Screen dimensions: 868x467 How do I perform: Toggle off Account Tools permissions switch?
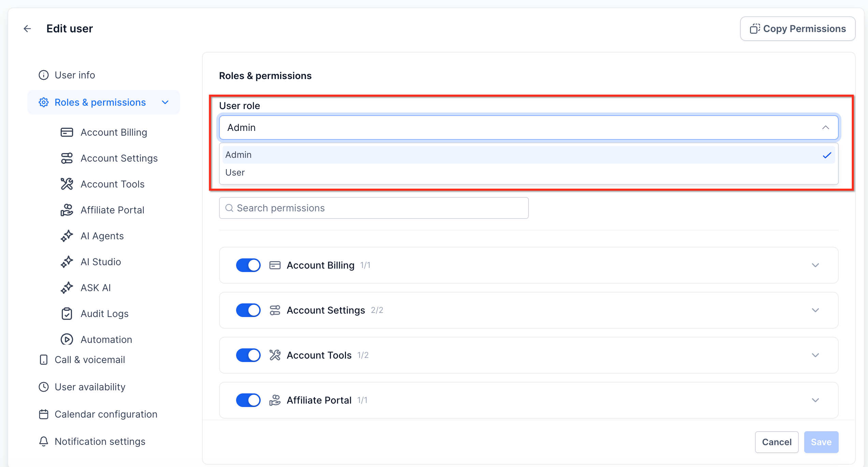248,355
